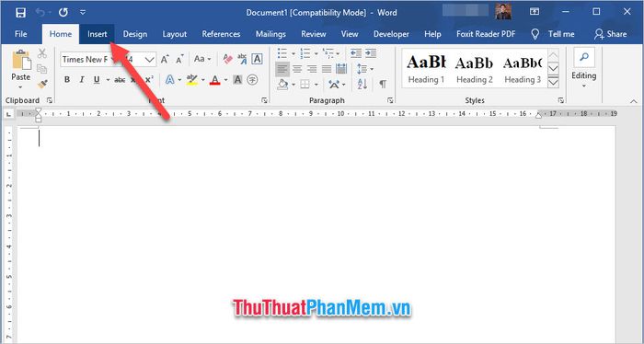Toggle Show/Hide paragraph marks
The width and height of the screenshot is (644, 344).
coord(383,84)
